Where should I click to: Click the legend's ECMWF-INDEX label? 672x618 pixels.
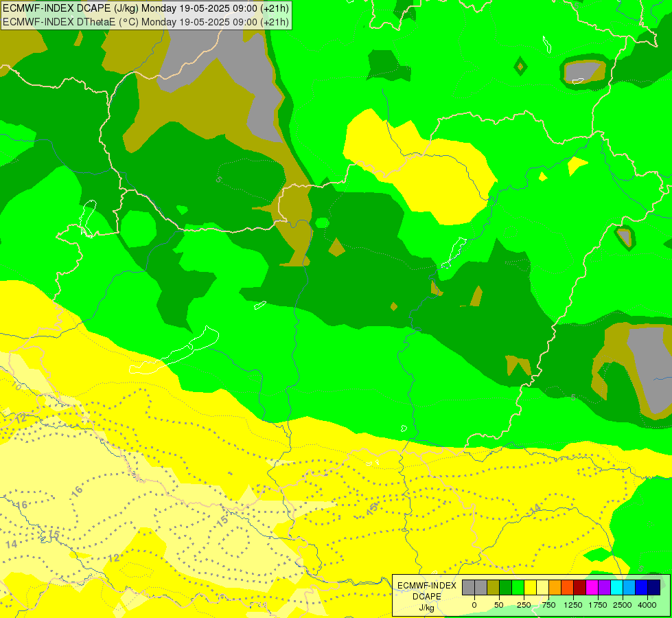pos(427,586)
